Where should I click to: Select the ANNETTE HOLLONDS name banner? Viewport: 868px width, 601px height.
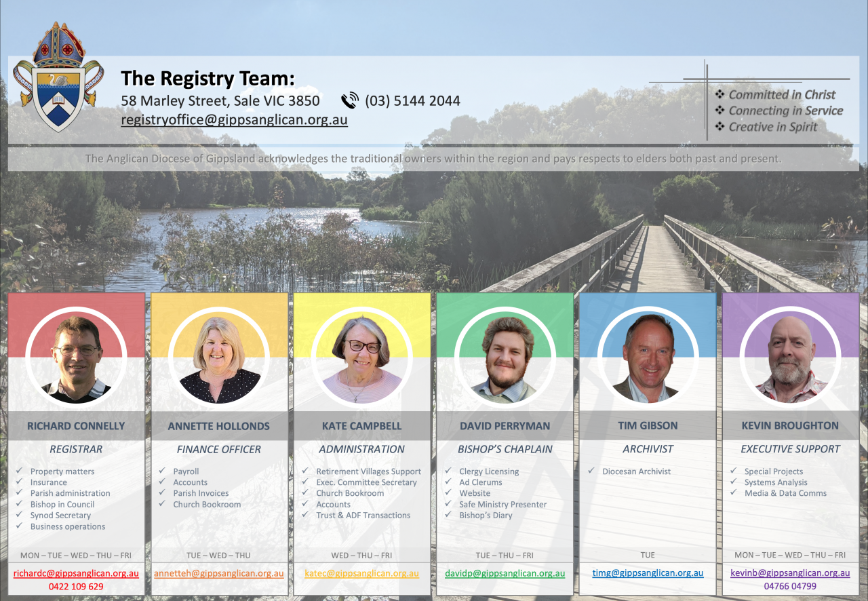tap(219, 426)
